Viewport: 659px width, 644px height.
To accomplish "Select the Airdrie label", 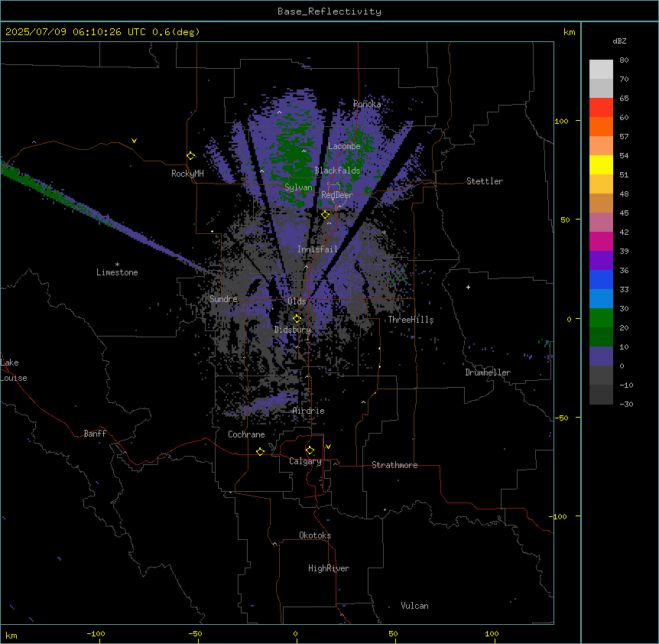I will [309, 411].
